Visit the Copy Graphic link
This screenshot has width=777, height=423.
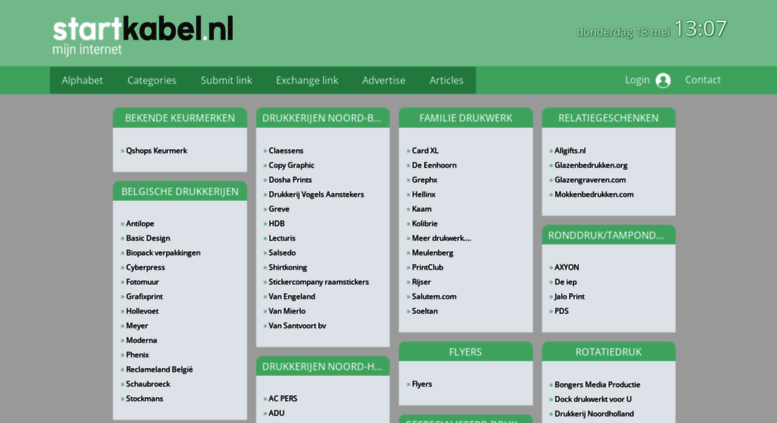291,165
